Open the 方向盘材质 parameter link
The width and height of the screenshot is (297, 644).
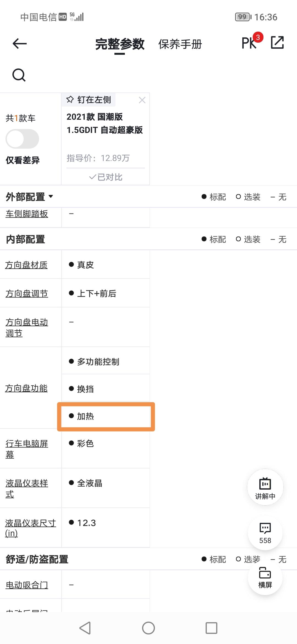coord(26,265)
